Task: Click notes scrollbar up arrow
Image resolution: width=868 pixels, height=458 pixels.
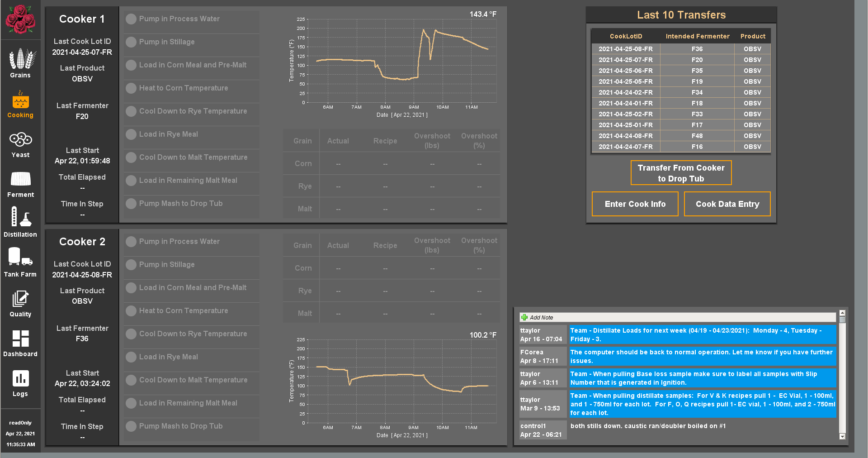Action: click(x=842, y=313)
